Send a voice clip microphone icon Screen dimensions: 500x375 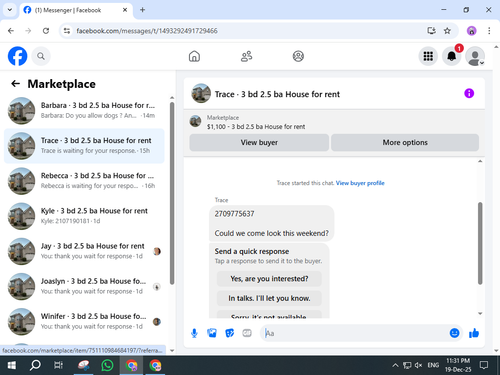(194, 333)
